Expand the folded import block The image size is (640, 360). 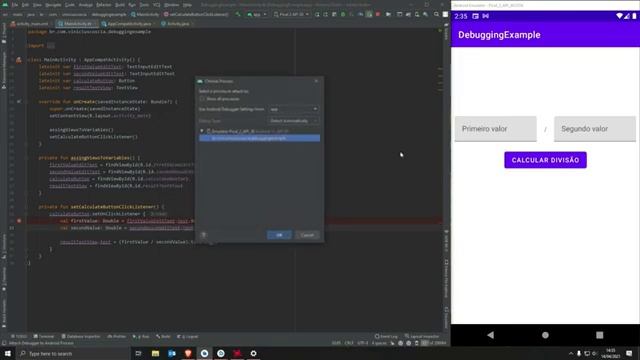pos(51,46)
